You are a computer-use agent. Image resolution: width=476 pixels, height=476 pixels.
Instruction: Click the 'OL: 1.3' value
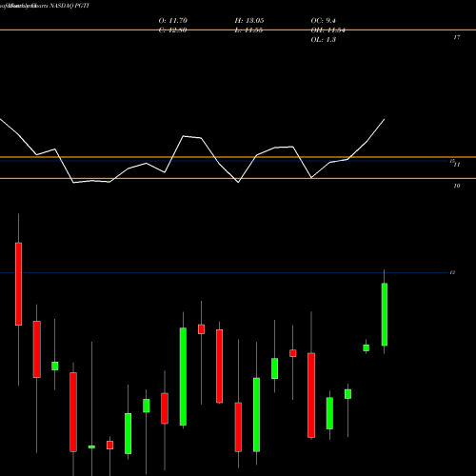click(323, 40)
